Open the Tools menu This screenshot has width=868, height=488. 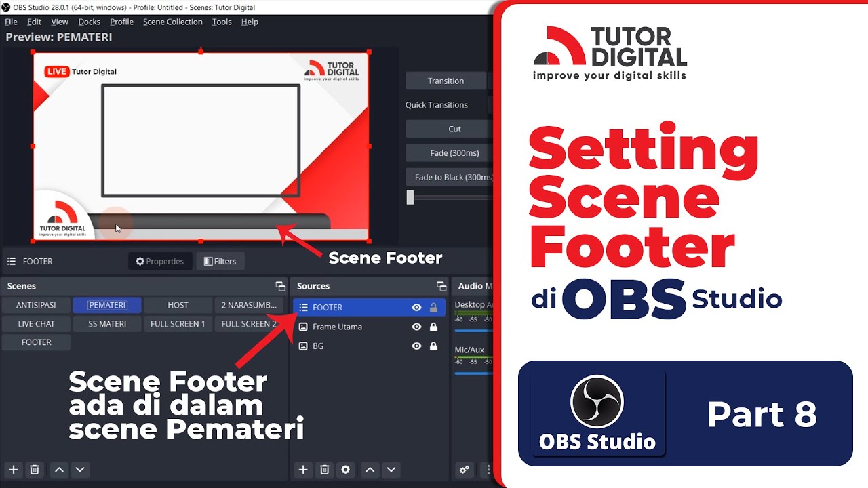222,22
